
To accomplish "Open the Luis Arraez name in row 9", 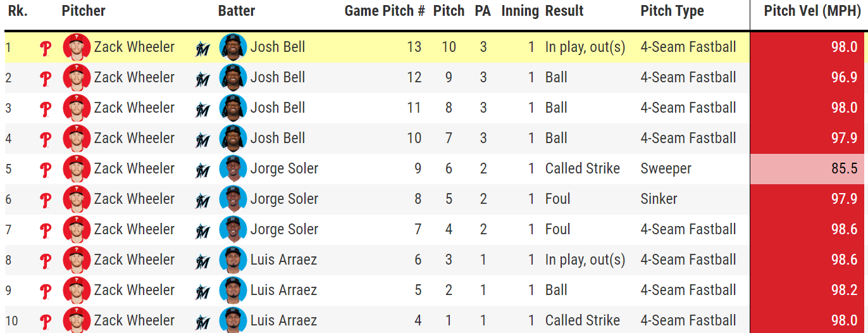I will [x=283, y=290].
